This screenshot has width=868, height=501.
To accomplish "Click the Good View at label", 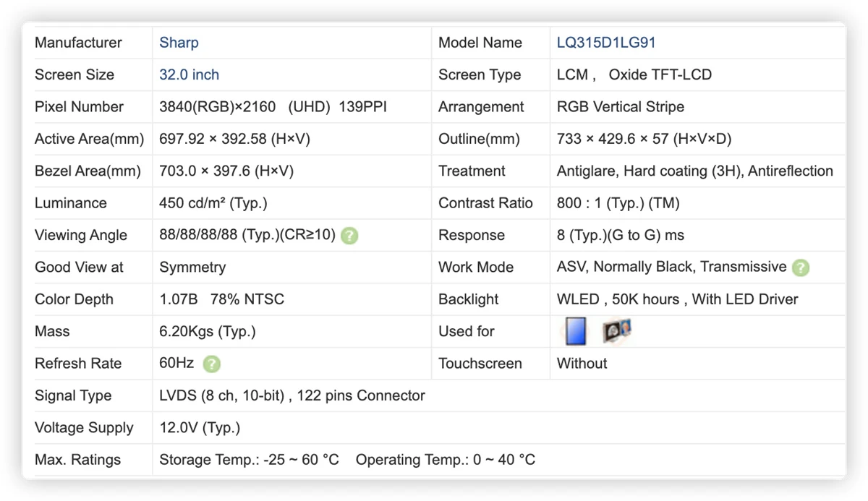I will pos(79,267).
